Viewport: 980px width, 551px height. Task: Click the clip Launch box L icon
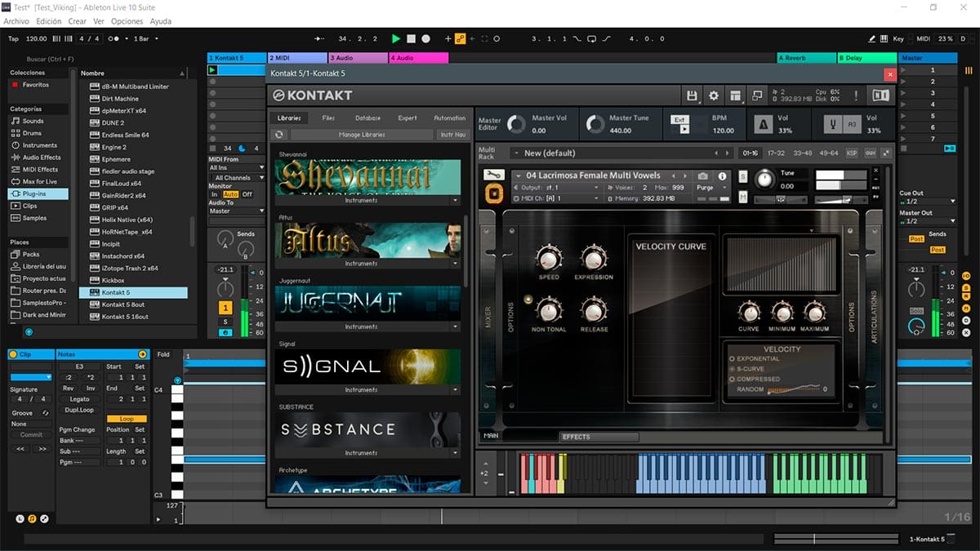[20, 518]
